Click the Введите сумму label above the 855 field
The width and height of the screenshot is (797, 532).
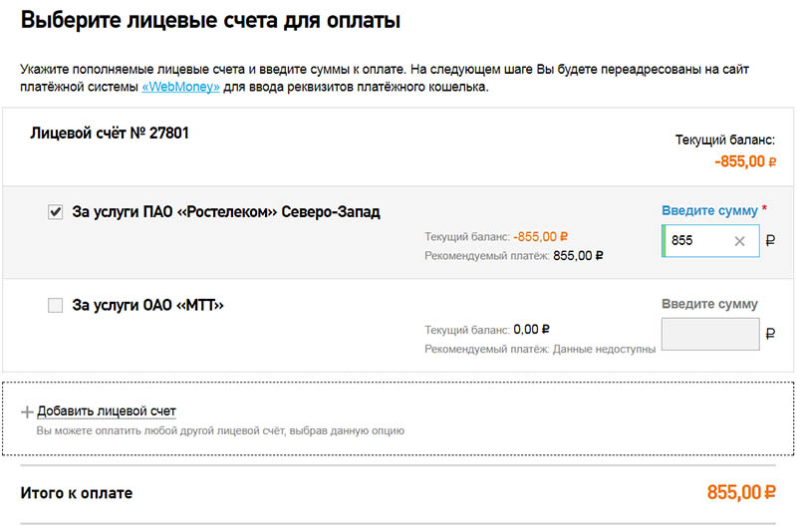click(709, 210)
